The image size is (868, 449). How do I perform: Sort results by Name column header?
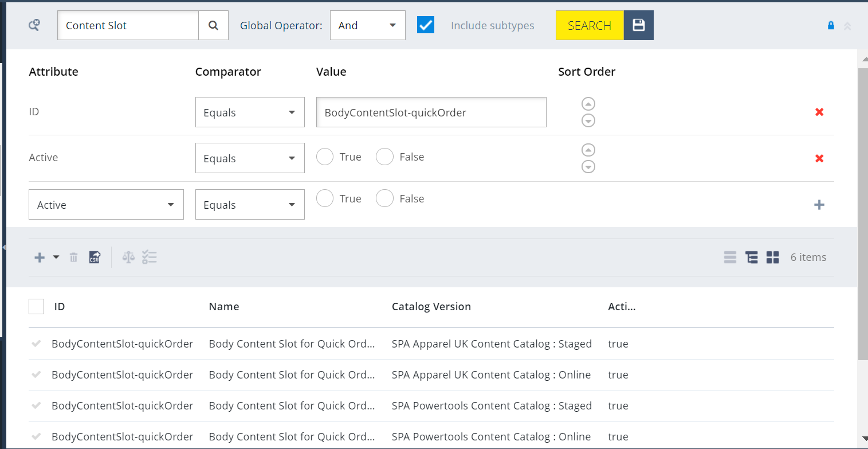click(x=223, y=307)
